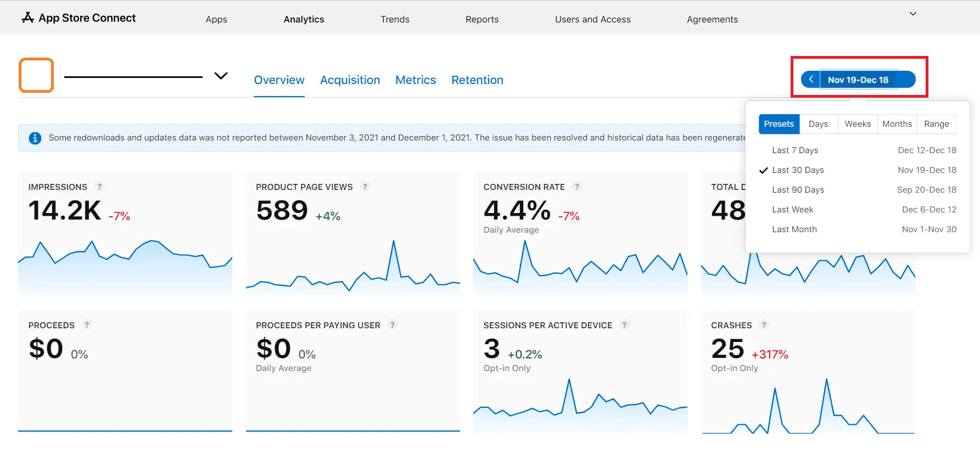
Task: Click the Proceeds Per Paying User card
Action: pos(353,372)
